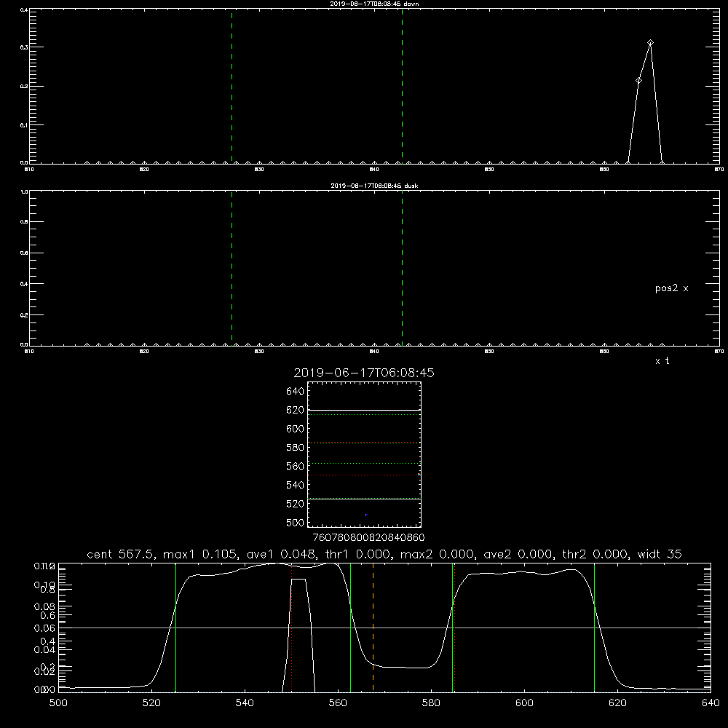
Task: Select the red dotted line at 585 in middle plot
Action: pyautogui.click(x=364, y=443)
